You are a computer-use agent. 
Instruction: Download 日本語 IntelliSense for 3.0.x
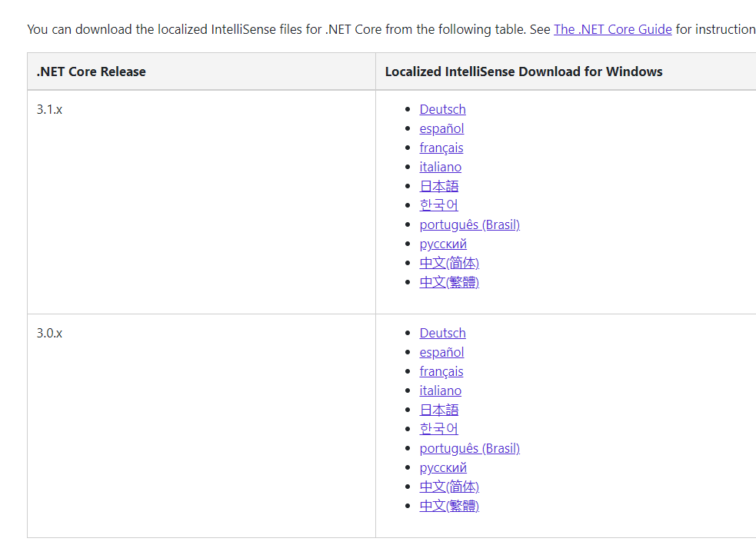[x=438, y=410]
